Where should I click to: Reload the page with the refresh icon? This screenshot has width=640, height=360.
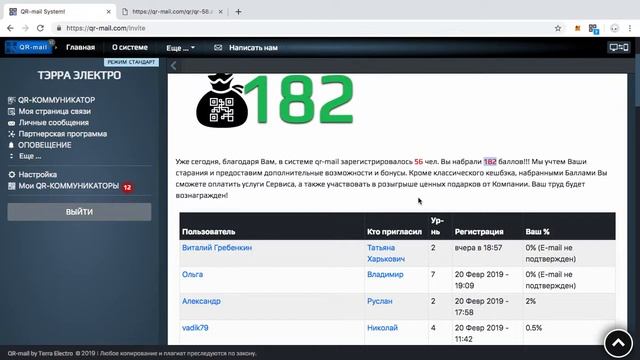pyautogui.click(x=40, y=28)
